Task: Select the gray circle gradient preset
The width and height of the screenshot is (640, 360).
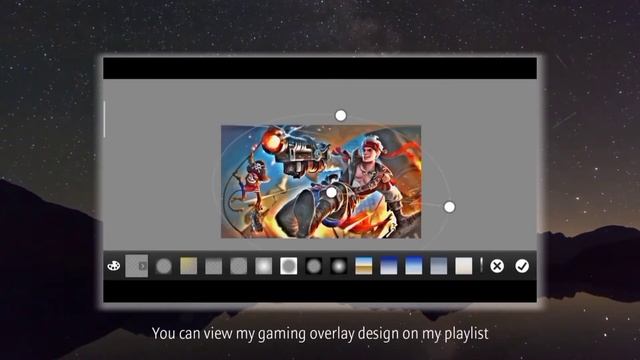Action: [x=164, y=266]
